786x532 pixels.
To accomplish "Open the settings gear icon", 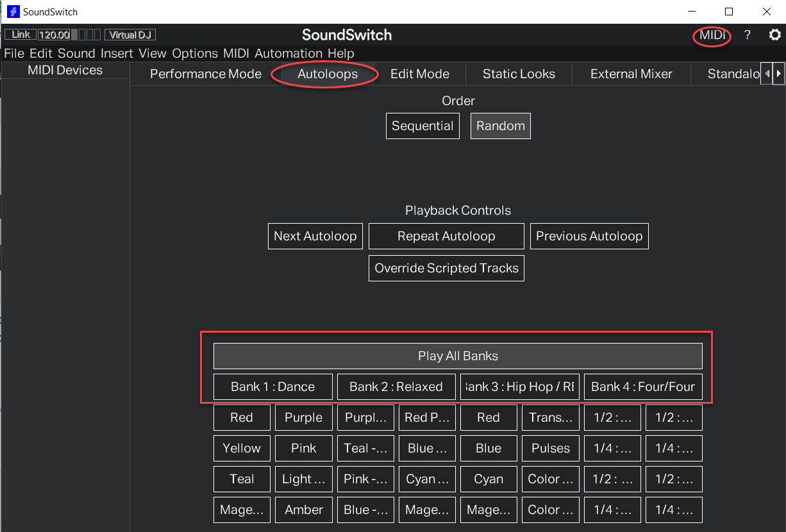I will pos(774,35).
